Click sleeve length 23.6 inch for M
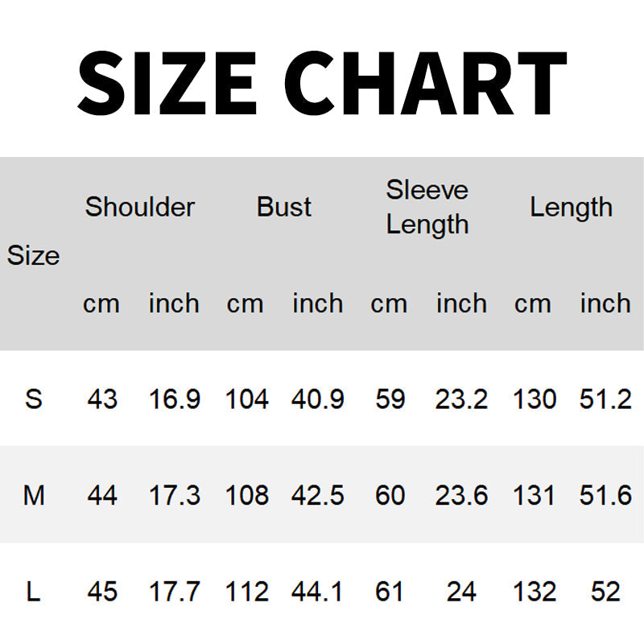 [461, 495]
